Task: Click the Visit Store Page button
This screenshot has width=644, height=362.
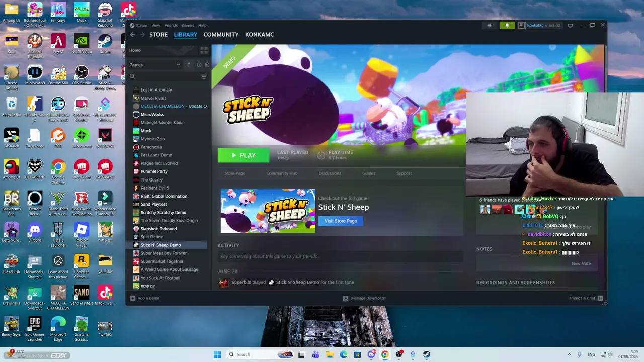Action: [x=341, y=221]
